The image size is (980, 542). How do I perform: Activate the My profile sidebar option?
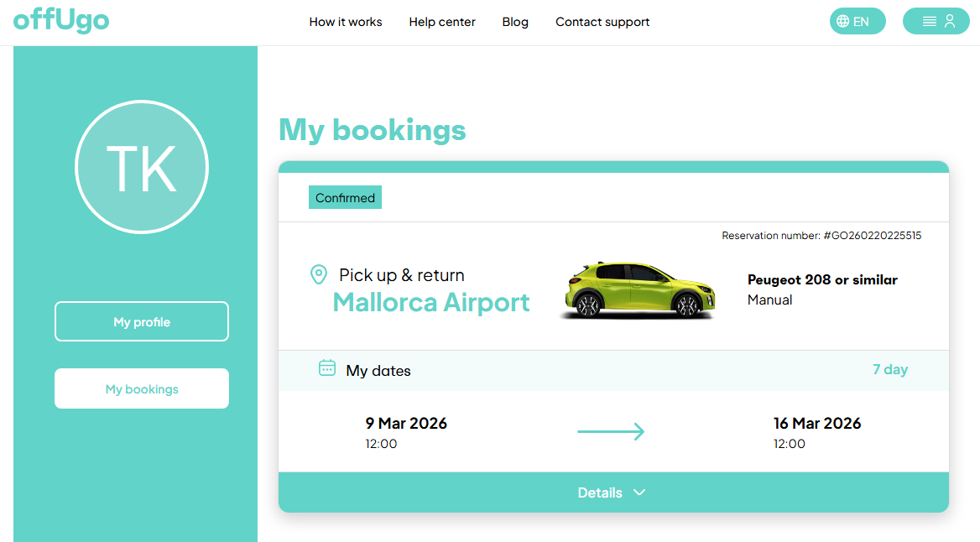(x=141, y=321)
